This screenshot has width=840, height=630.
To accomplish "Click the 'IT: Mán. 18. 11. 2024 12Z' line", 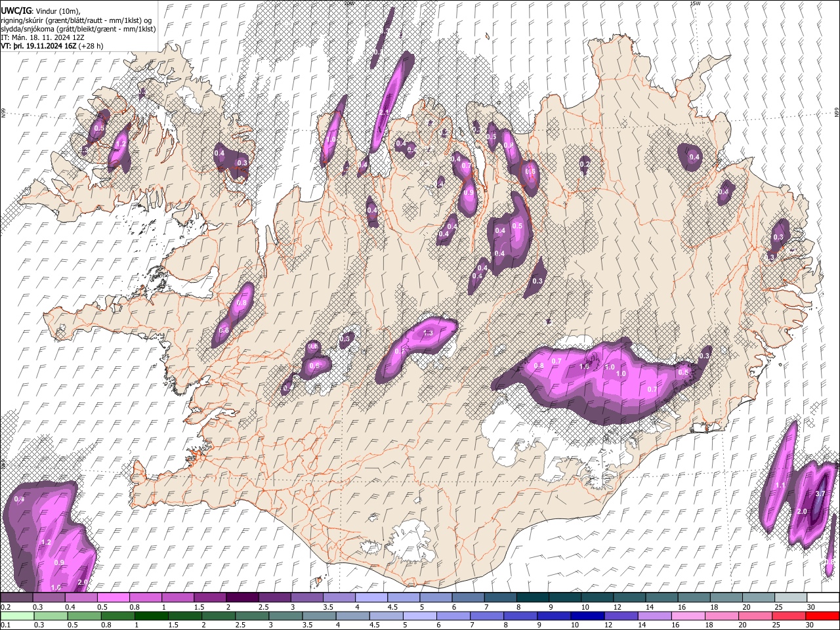I will tap(43, 37).
